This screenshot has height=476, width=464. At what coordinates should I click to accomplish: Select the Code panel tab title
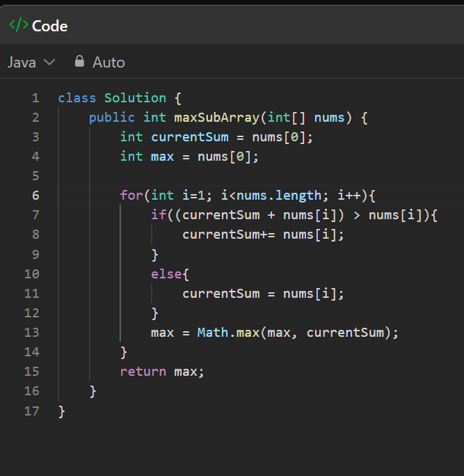click(x=50, y=26)
